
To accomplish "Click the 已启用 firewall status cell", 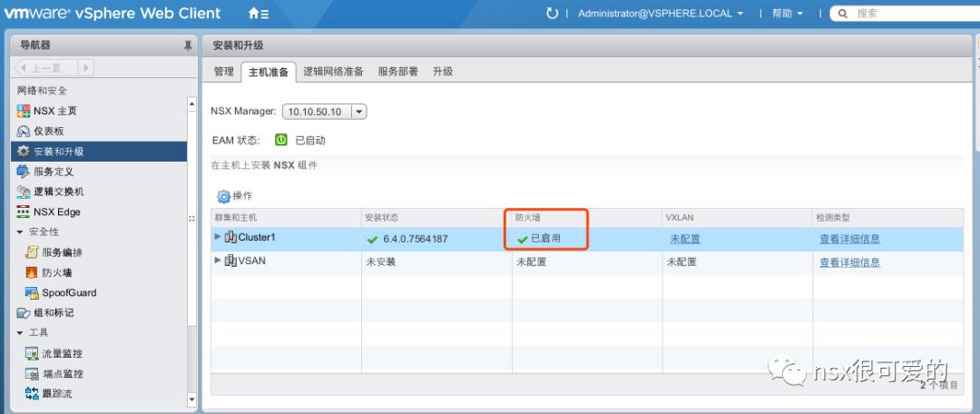I will [587, 239].
